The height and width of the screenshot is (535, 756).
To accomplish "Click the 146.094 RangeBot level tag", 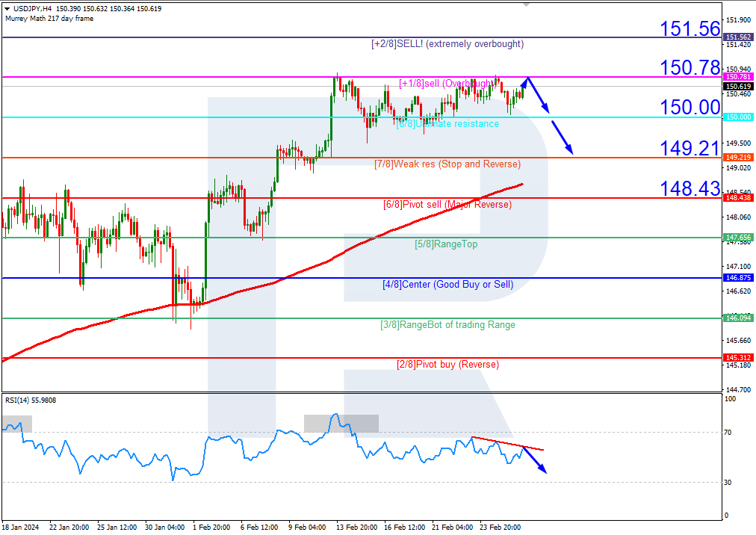I will point(737,318).
